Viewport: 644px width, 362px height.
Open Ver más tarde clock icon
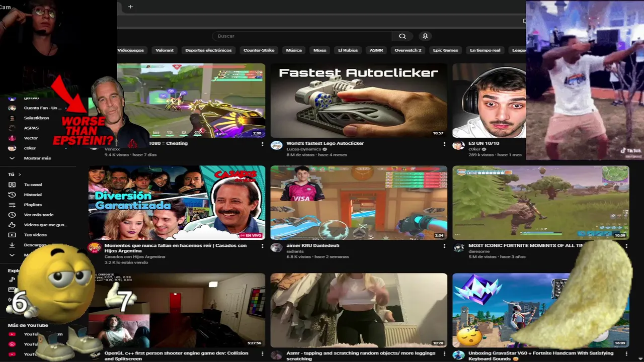pos(12,215)
